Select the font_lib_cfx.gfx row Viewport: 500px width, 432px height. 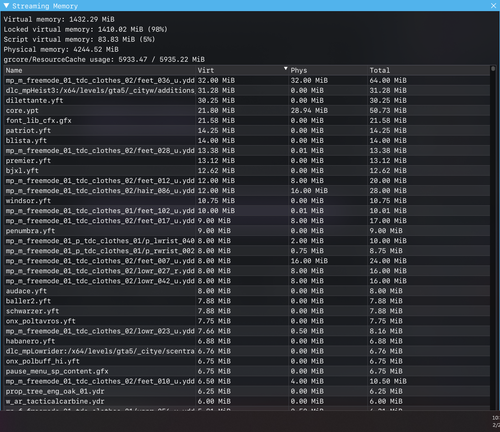pyautogui.click(x=247, y=120)
